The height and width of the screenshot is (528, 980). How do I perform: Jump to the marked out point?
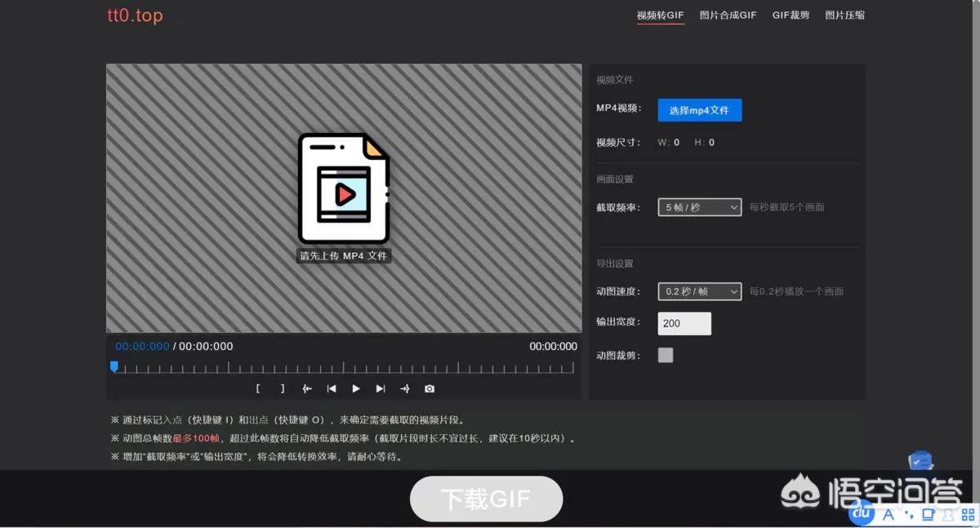pos(405,389)
